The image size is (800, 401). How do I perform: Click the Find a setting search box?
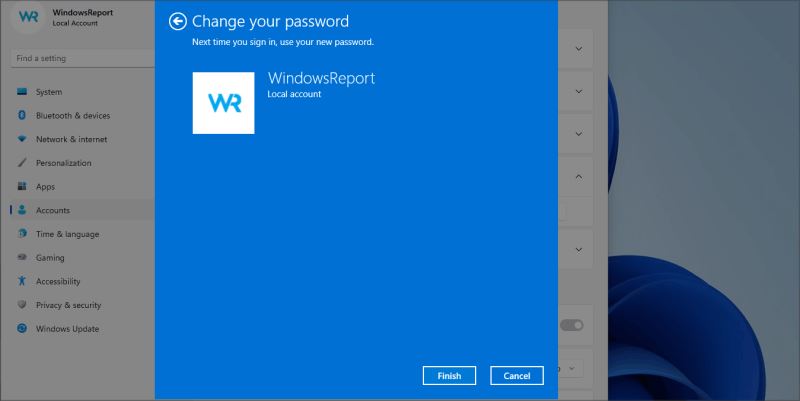pos(83,58)
